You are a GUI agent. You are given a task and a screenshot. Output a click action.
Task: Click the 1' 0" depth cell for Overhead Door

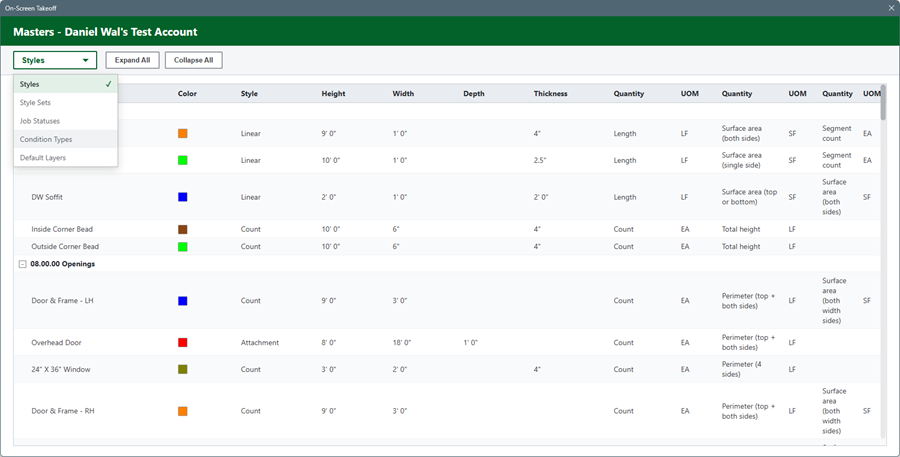tap(471, 342)
